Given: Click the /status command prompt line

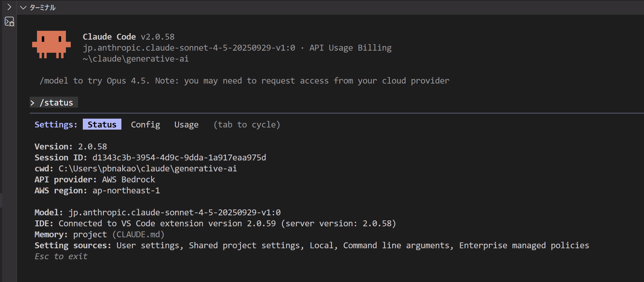Looking at the screenshot, I should pyautogui.click(x=56, y=103).
